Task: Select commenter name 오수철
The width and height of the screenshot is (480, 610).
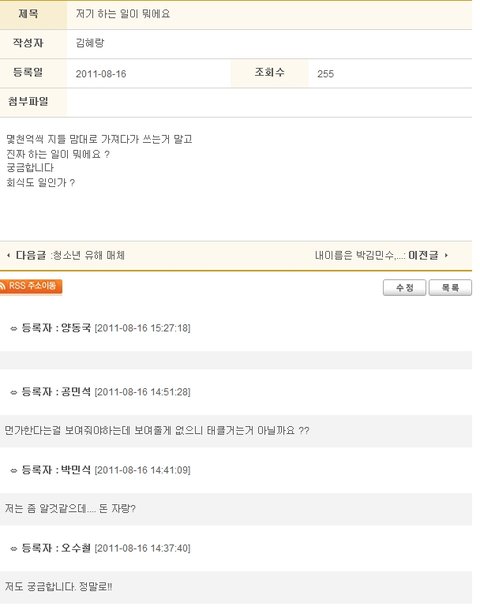Action: click(x=76, y=548)
